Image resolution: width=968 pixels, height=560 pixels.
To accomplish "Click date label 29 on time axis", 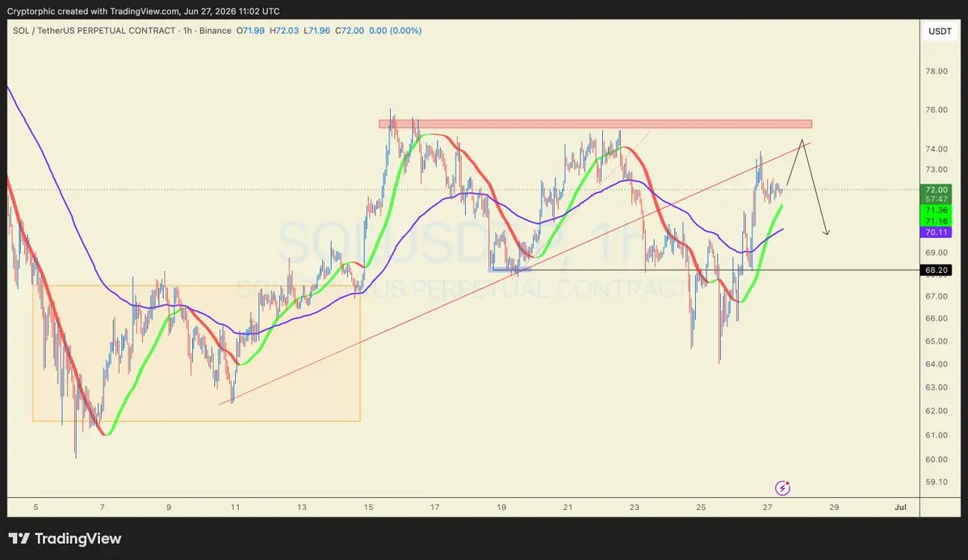I will [834, 508].
